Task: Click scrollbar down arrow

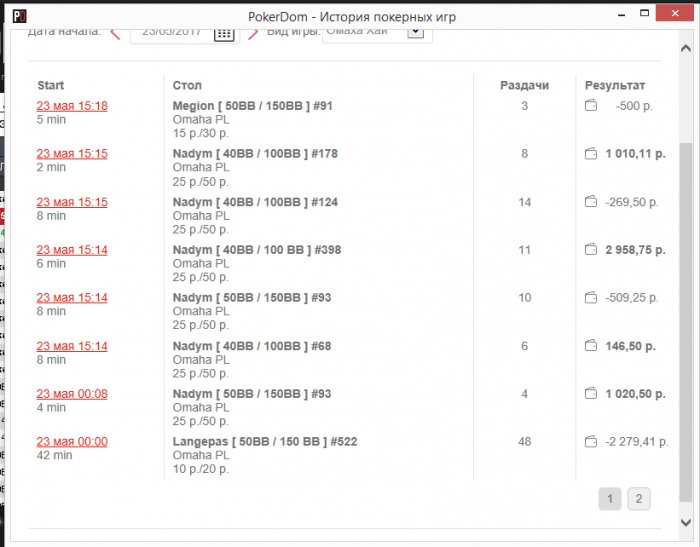Action: point(686,522)
